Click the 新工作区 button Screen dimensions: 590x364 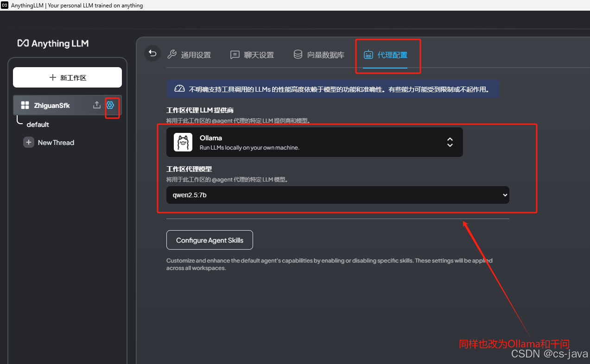click(67, 77)
